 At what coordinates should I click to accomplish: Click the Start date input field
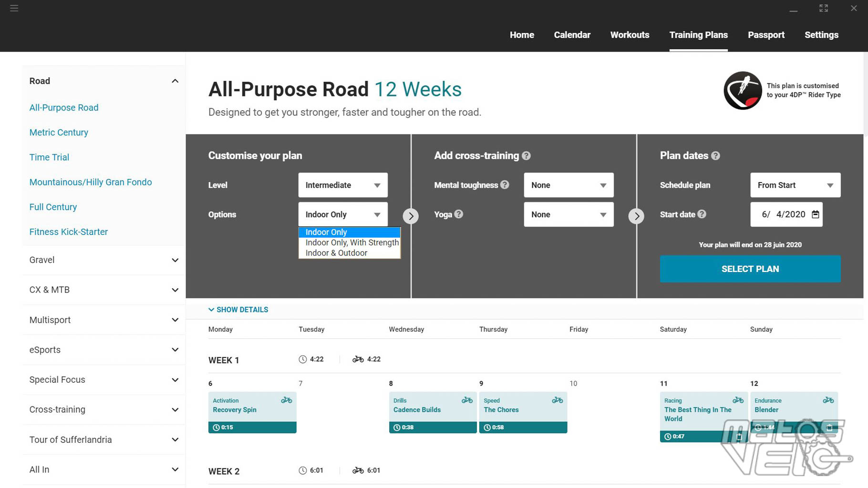click(786, 214)
